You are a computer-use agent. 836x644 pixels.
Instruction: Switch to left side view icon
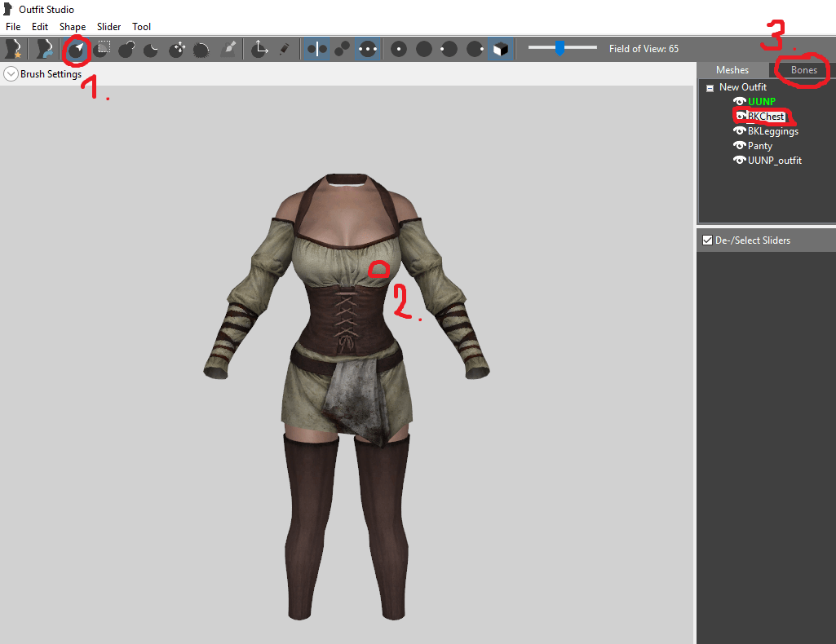(449, 49)
